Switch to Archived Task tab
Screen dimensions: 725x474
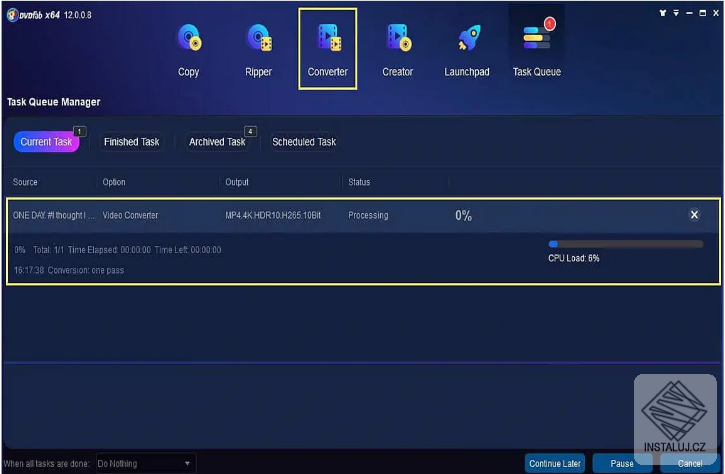(217, 142)
